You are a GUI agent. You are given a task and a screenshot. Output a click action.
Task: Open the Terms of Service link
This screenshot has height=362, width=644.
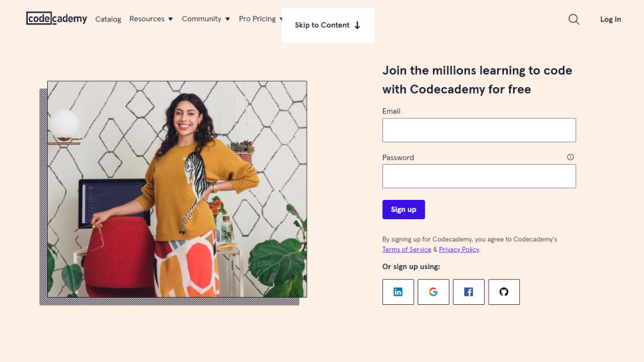(x=406, y=249)
